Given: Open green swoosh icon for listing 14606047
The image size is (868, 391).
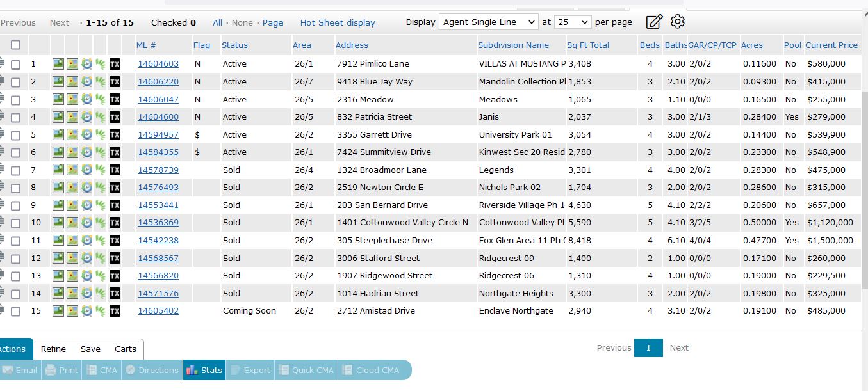Looking at the screenshot, I should 101,99.
